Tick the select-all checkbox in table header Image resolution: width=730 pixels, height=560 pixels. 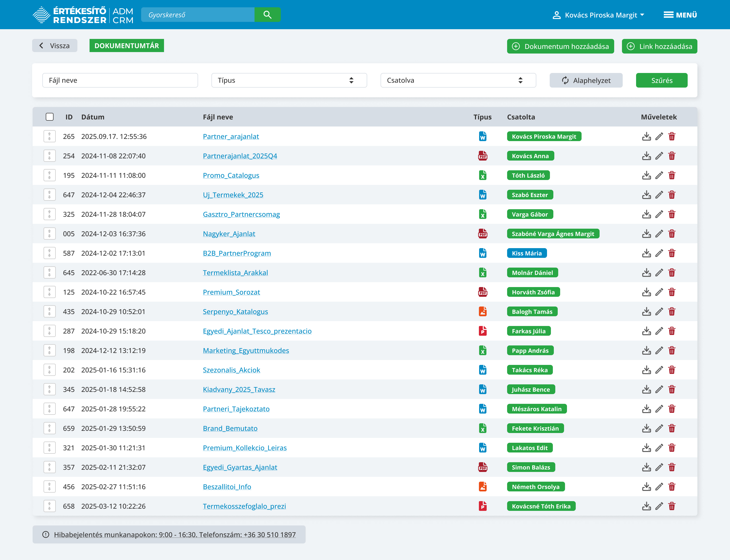click(50, 117)
